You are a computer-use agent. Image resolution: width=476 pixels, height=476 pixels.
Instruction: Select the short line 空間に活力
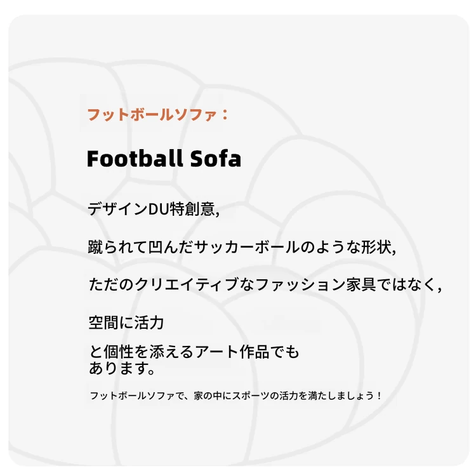tap(126, 322)
